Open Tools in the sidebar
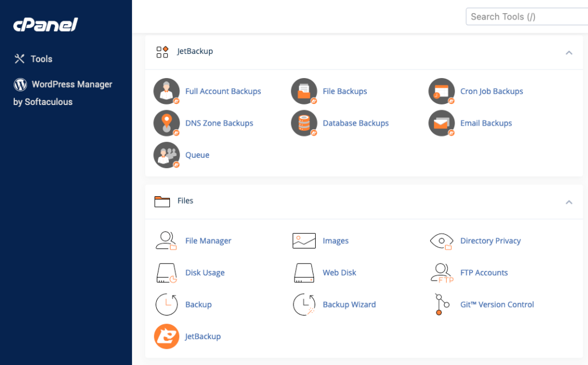The height and width of the screenshot is (365, 588). point(41,59)
